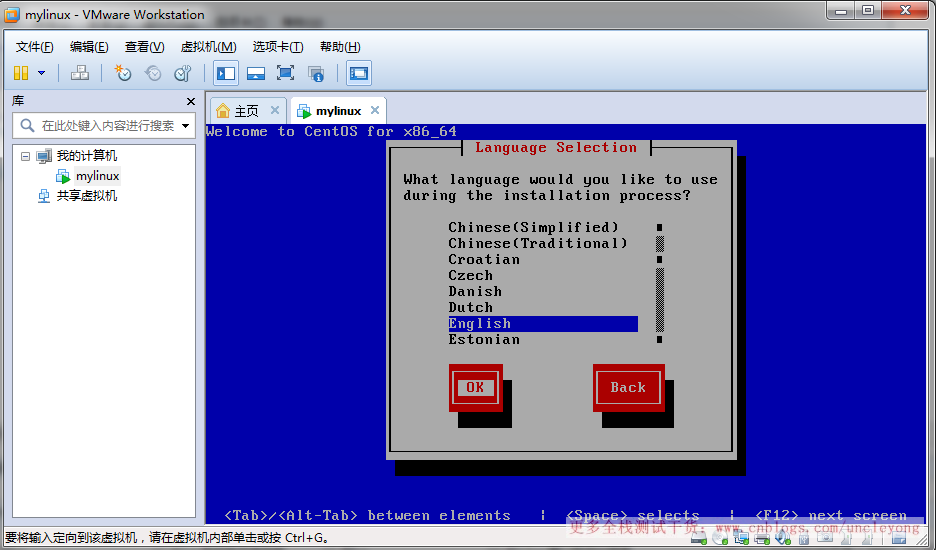This screenshot has height=550, width=936.
Task: Click the language list scrollbar track
Action: pyautogui.click(x=660, y=284)
